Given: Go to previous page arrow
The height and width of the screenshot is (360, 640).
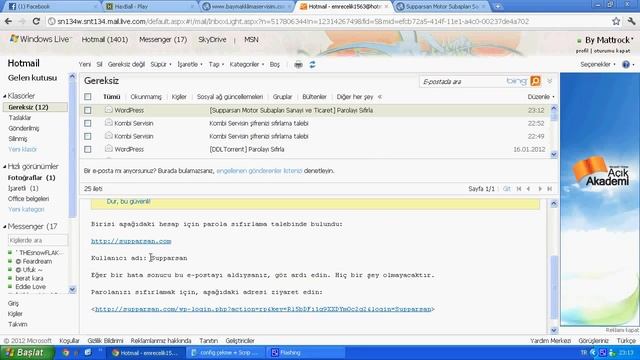Looking at the screenshot, I should 529,189.
